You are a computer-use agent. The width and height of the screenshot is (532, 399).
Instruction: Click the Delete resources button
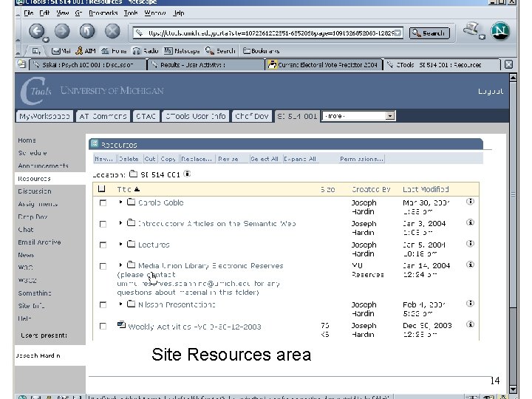click(x=129, y=159)
